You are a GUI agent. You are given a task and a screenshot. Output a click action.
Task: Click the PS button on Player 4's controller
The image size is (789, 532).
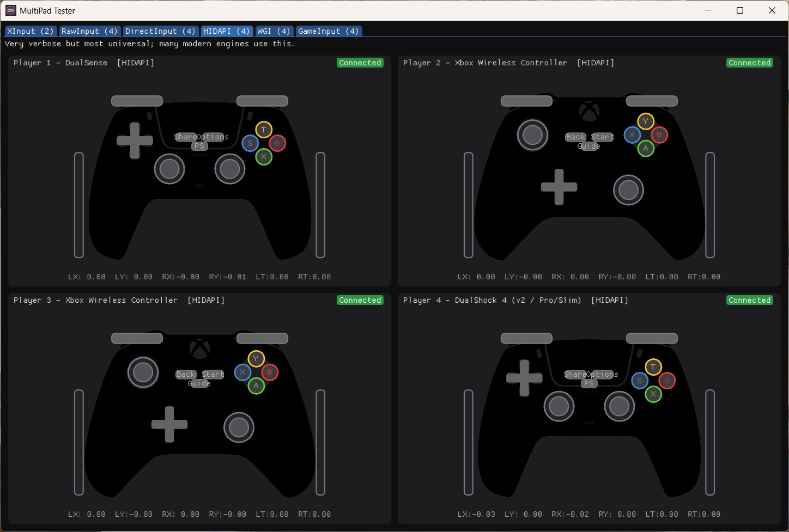coord(589,383)
